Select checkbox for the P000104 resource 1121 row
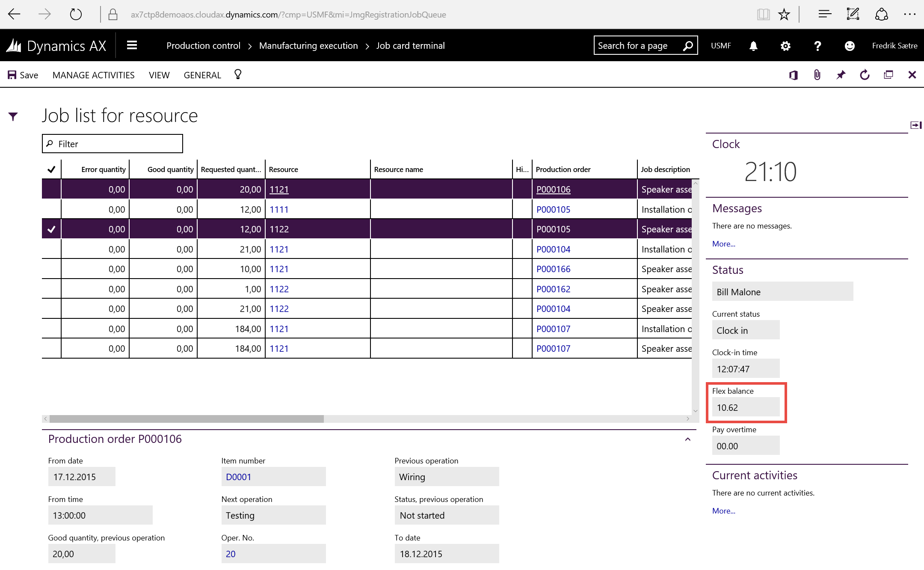Viewport: 924px width, 570px height. point(51,249)
